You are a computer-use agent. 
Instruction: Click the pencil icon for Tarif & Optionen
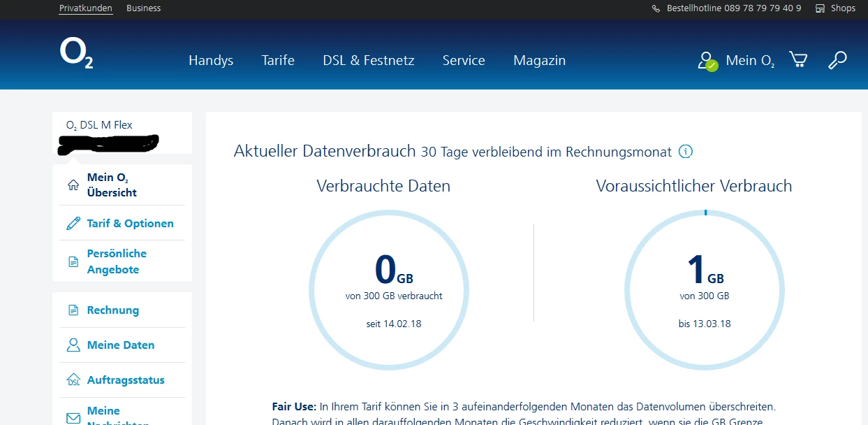point(73,224)
